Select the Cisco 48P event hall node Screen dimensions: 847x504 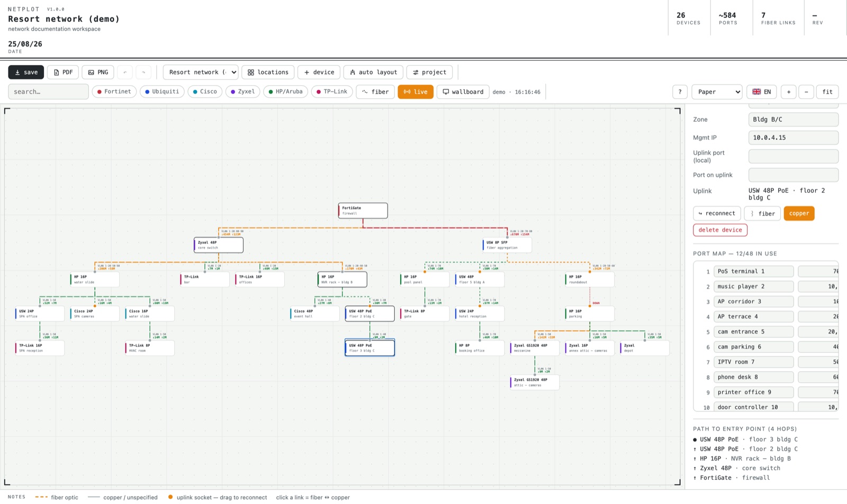point(315,313)
